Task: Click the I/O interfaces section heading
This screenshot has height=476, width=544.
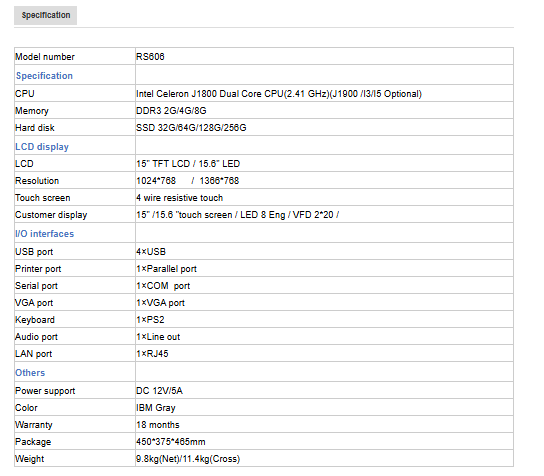Action: coord(44,234)
